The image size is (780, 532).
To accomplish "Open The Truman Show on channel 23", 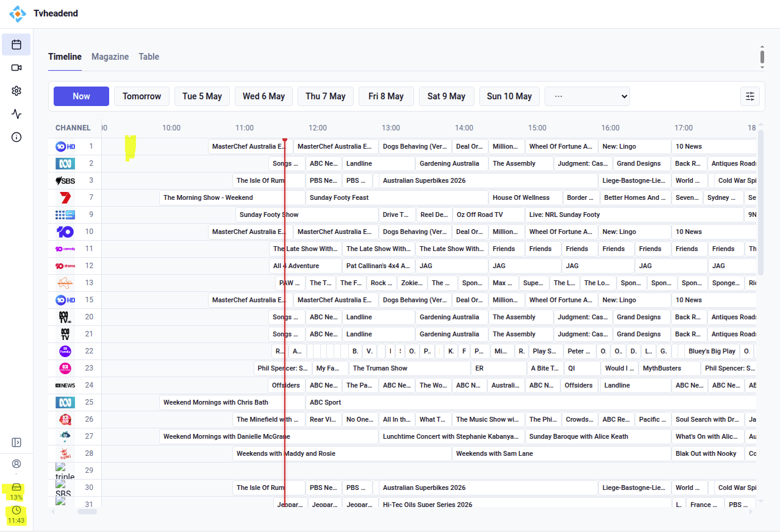I will click(410, 368).
